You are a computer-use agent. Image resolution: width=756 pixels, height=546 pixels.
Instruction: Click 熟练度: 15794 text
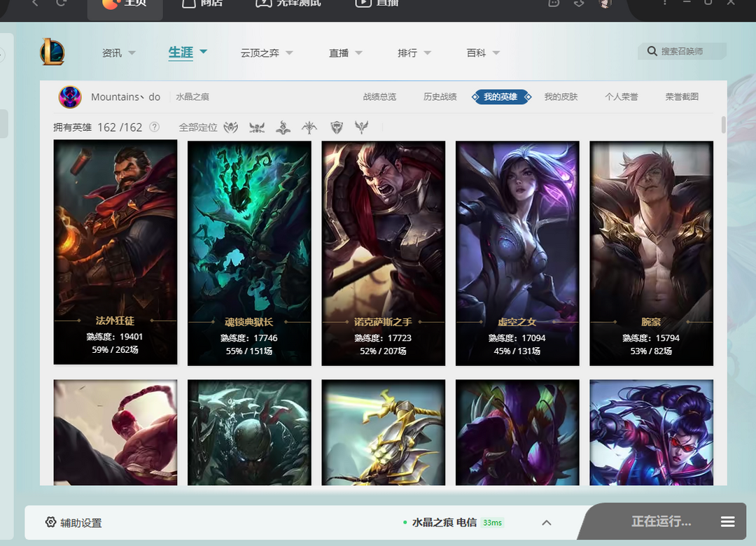651,338
